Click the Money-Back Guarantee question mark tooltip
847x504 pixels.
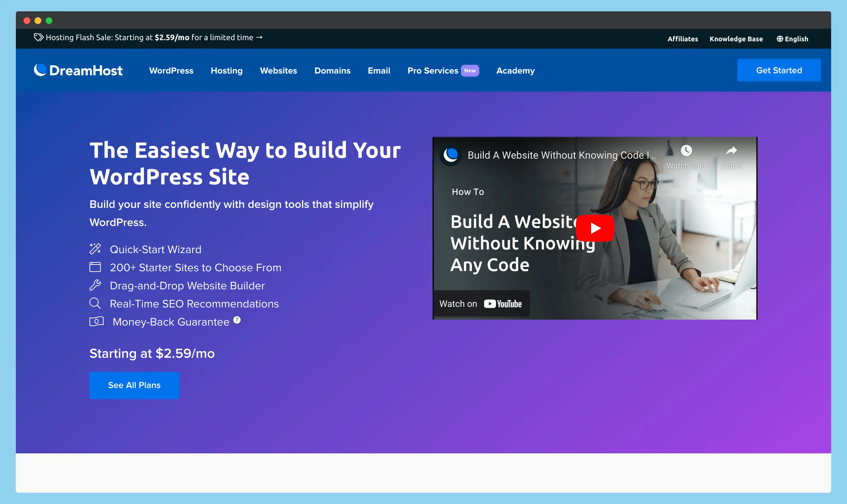237,320
